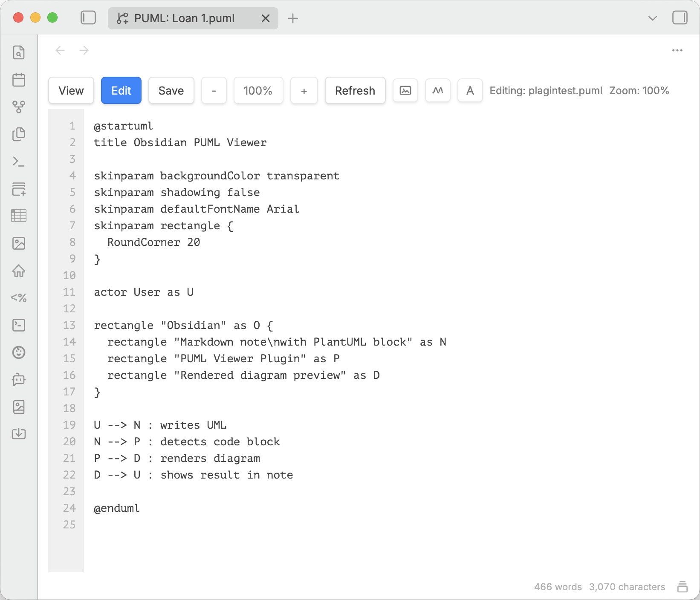The image size is (700, 600).
Task: Click the 3,070 characters status count
Action: 627,587
